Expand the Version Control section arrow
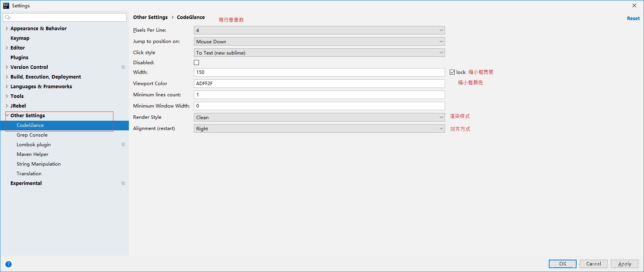 [x=7, y=67]
